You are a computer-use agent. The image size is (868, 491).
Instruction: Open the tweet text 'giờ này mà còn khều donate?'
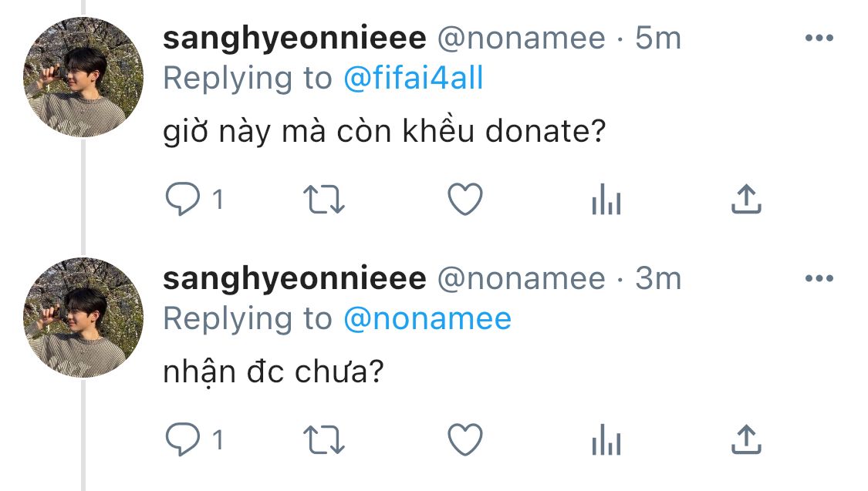coord(385,132)
